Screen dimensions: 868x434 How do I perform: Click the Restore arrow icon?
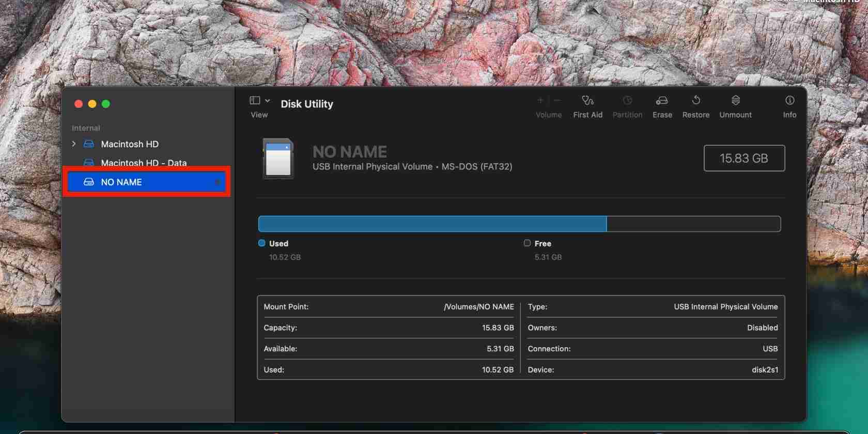pyautogui.click(x=696, y=100)
